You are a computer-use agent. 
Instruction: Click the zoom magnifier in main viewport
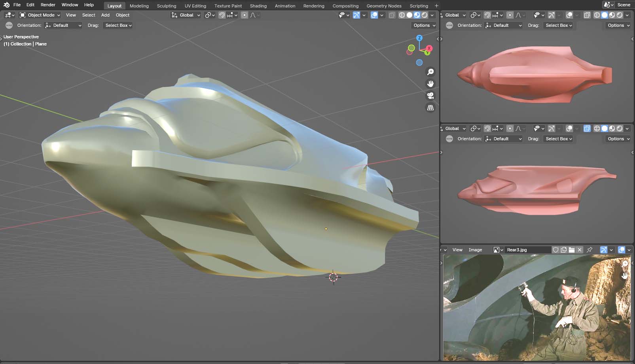click(x=430, y=72)
